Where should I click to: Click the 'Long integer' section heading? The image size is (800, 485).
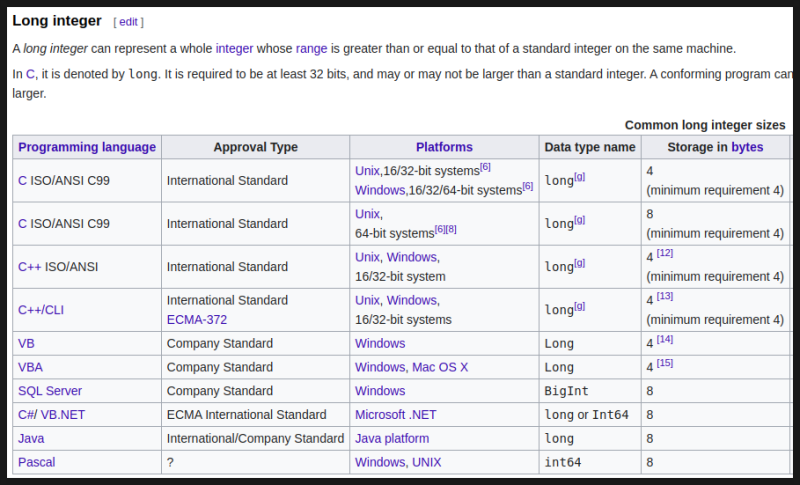57,21
